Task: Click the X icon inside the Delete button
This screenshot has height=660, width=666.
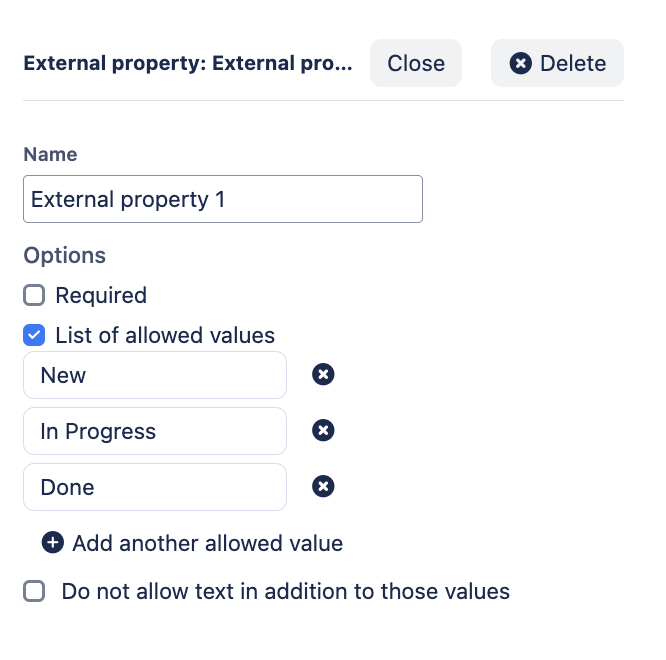Action: click(521, 63)
